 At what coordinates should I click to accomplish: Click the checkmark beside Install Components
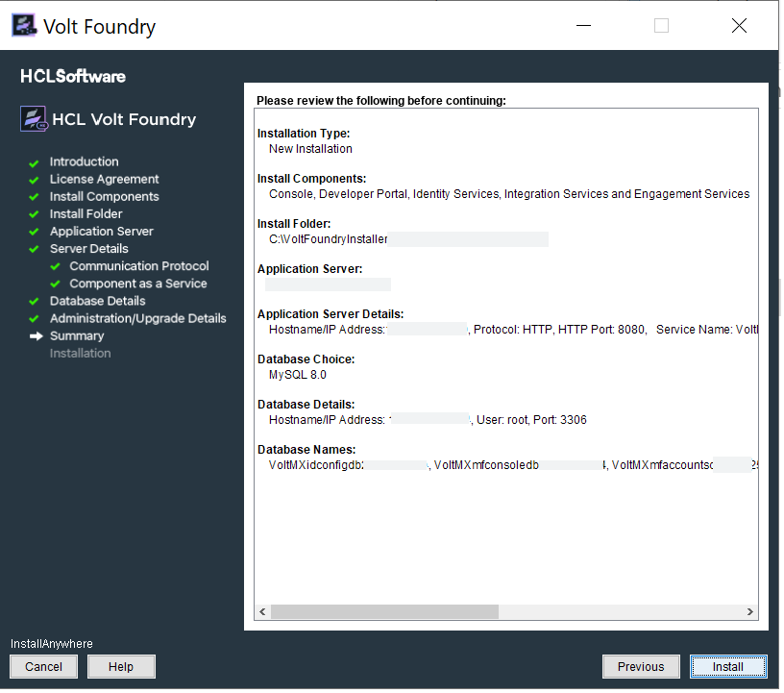coord(34,197)
